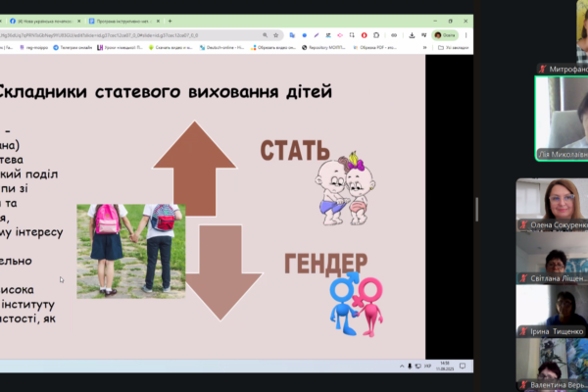Select Світлана Ліщен video tile

(x=552, y=258)
